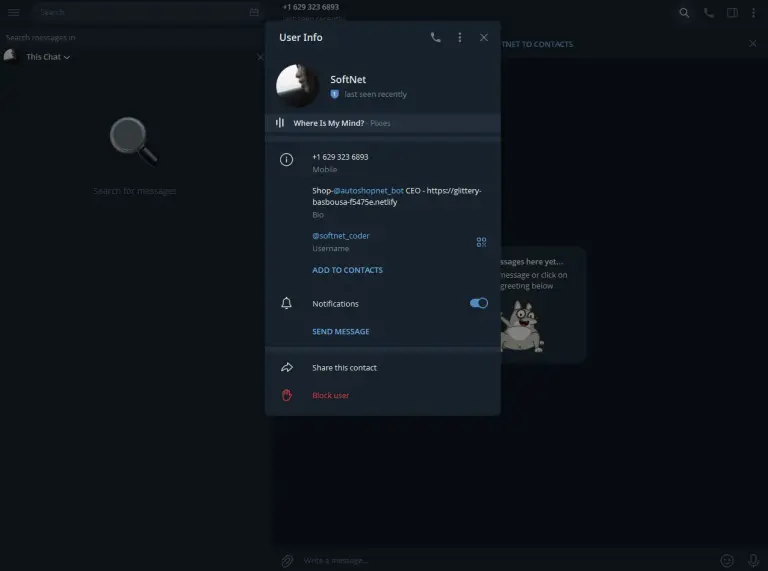
Task: Close the User Info dialog
Action: [x=483, y=37]
